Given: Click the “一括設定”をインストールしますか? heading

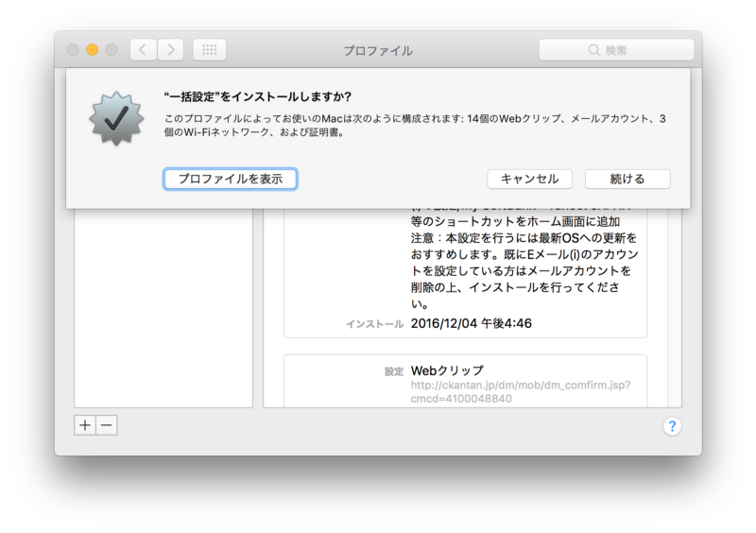Looking at the screenshot, I should pyautogui.click(x=258, y=96).
